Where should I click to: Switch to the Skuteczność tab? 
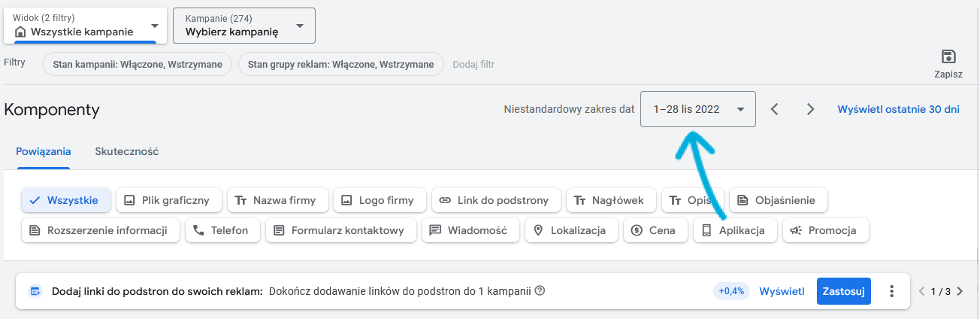(x=126, y=151)
